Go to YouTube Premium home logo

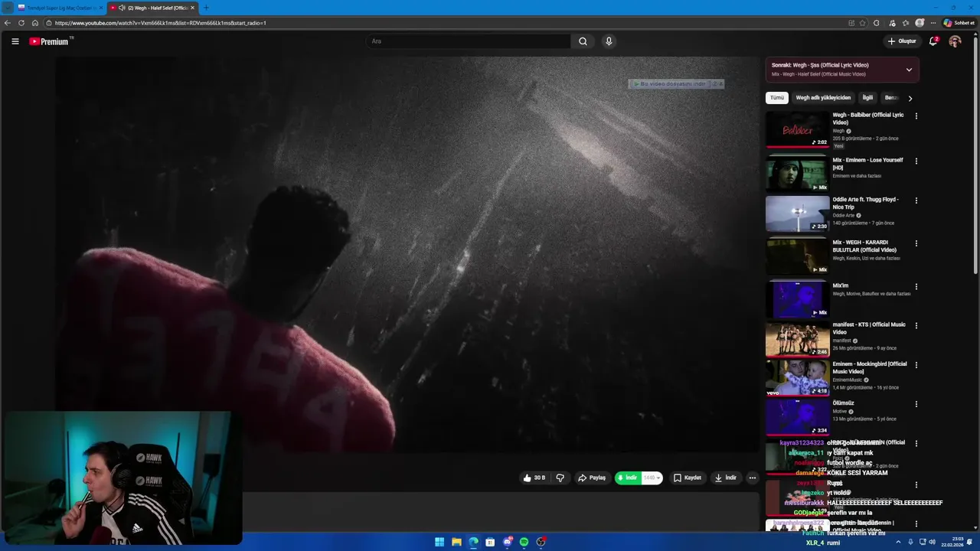50,41
